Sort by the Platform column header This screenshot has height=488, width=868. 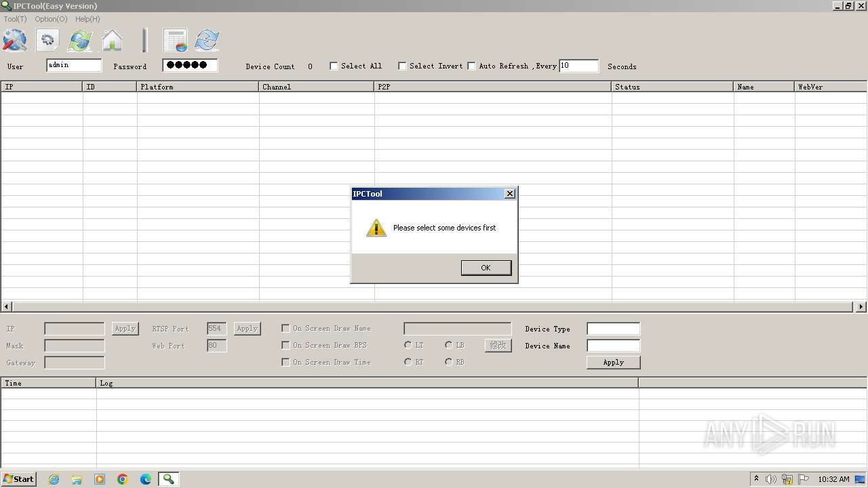point(198,87)
